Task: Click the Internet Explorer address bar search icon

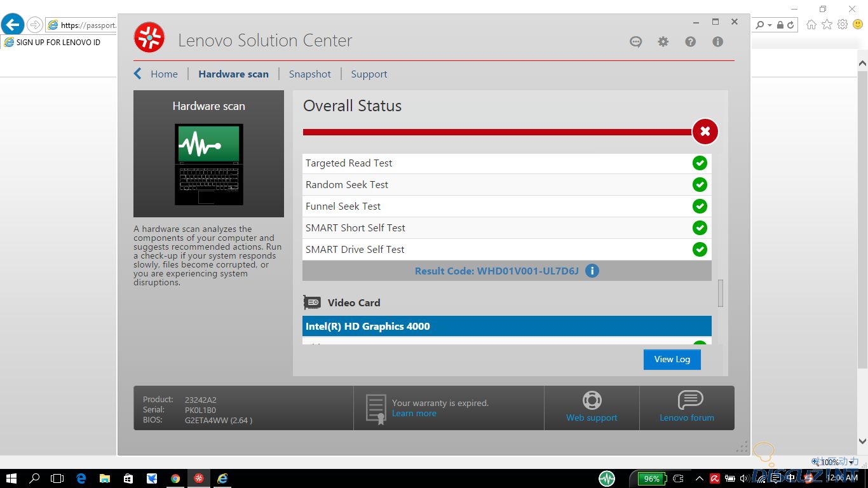Action: (x=759, y=25)
